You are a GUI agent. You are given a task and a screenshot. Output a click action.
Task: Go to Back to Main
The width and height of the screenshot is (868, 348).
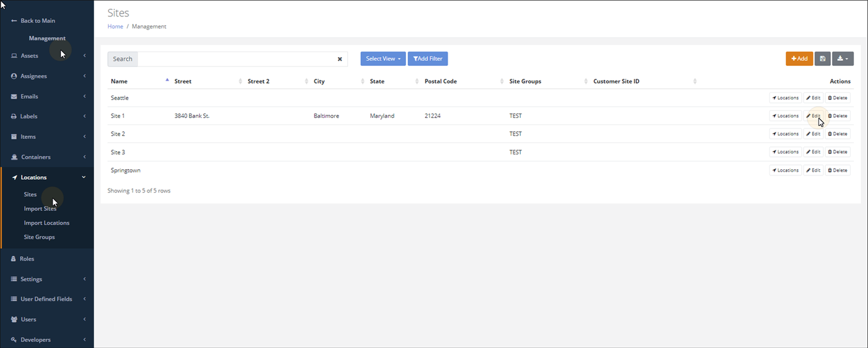38,20
